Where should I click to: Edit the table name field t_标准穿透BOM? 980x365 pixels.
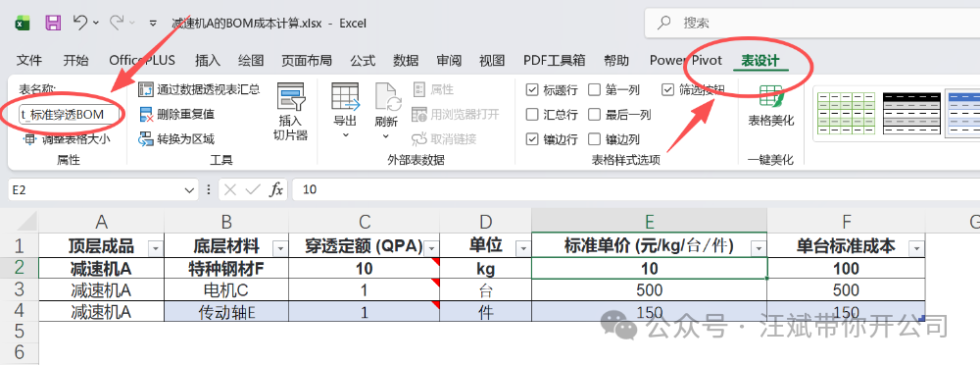pos(70,115)
